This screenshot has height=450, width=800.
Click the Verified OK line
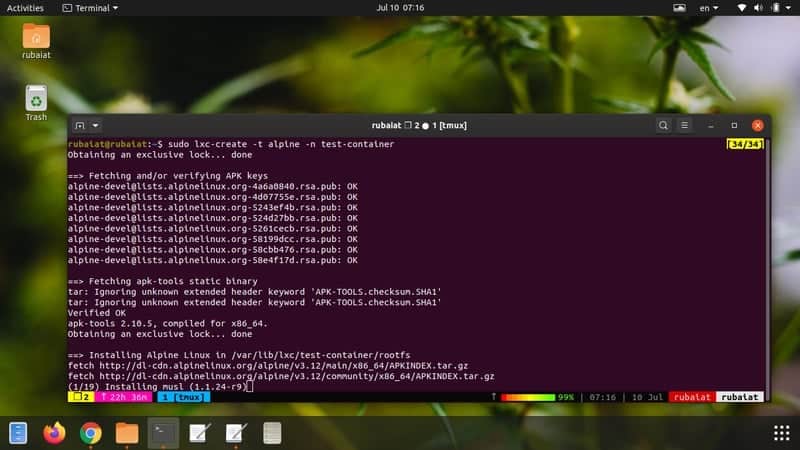(96, 313)
